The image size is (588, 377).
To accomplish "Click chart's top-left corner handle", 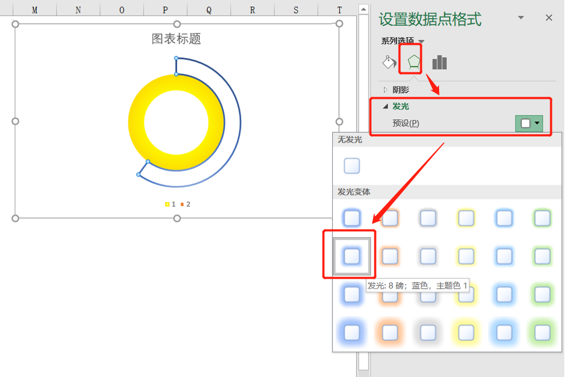I will pyautogui.click(x=15, y=24).
